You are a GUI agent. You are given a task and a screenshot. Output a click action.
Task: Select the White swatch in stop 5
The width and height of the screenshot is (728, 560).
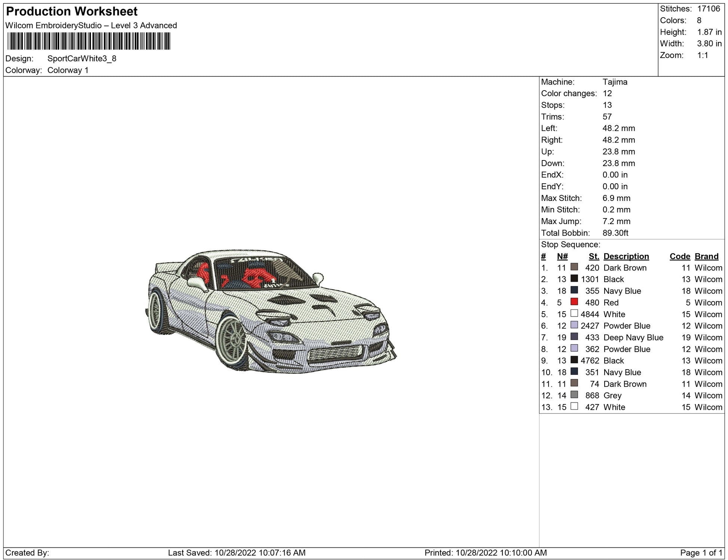574,313
